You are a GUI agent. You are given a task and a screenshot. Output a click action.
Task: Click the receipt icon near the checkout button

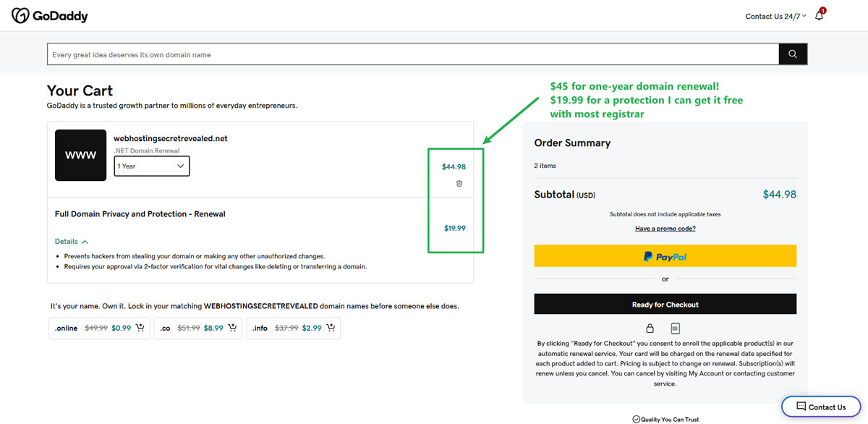tap(676, 328)
